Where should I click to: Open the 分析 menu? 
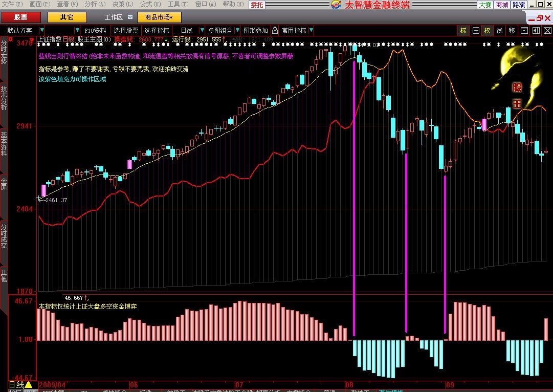(x=95, y=4)
